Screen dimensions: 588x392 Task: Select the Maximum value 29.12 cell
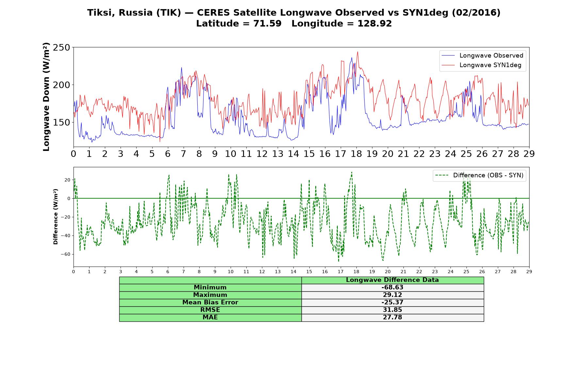click(393, 295)
